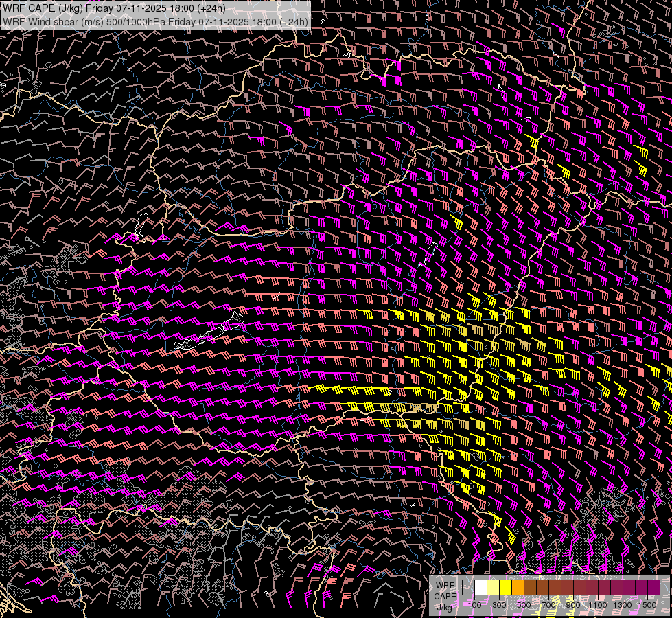
Task: Click the 500 label under the color bar
Action: pos(524,605)
